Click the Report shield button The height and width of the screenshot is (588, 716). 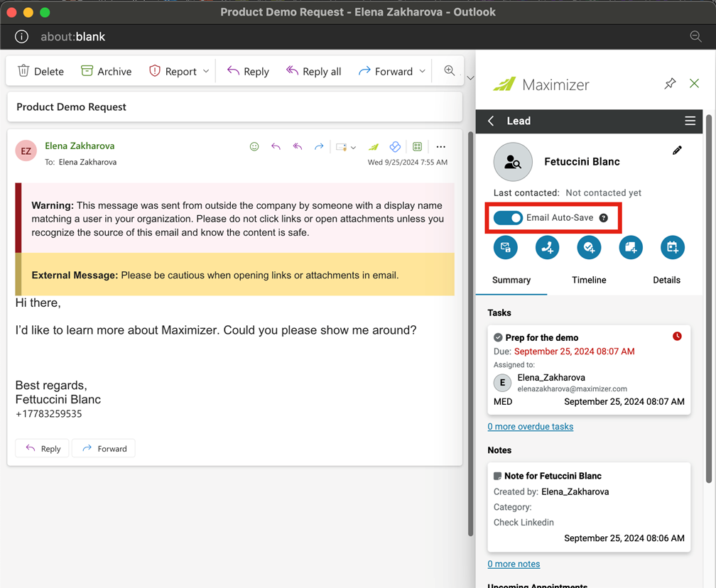[x=173, y=71]
